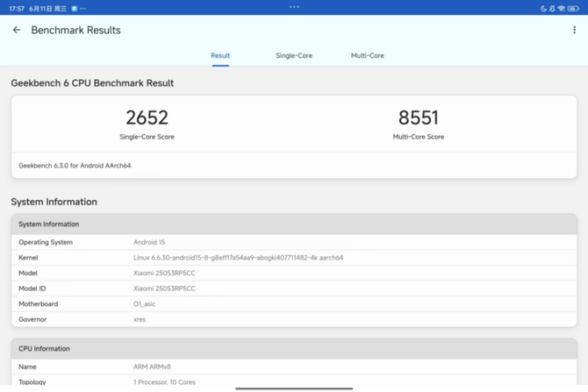Tap the CPU Information table header

[294, 348]
